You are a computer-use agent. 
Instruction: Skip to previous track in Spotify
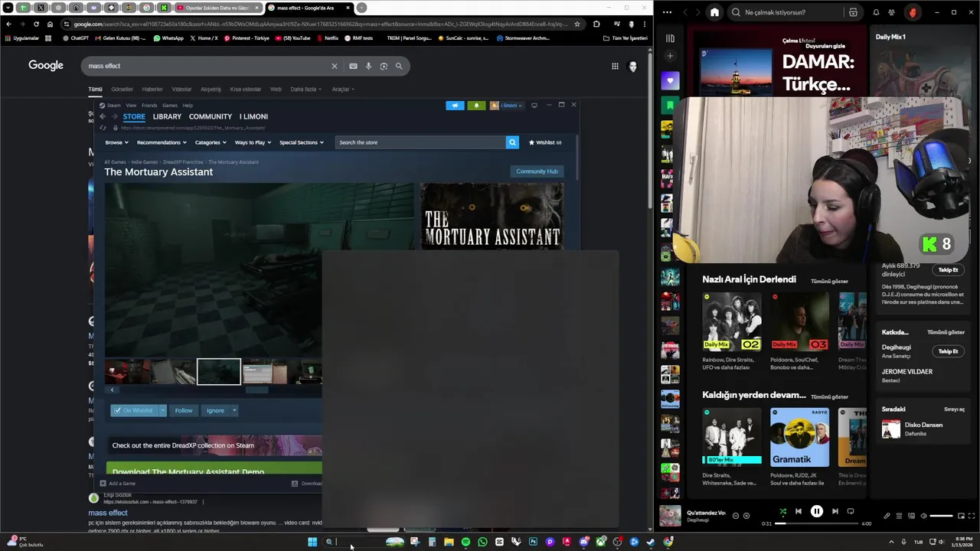pos(798,511)
